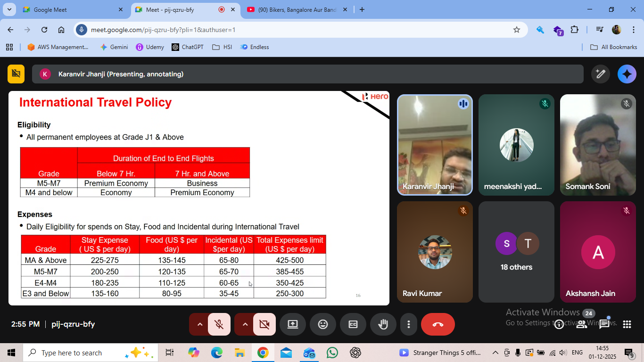Open the tab search dropdown arrow
Screen dimensions: 644x362
(9, 9)
